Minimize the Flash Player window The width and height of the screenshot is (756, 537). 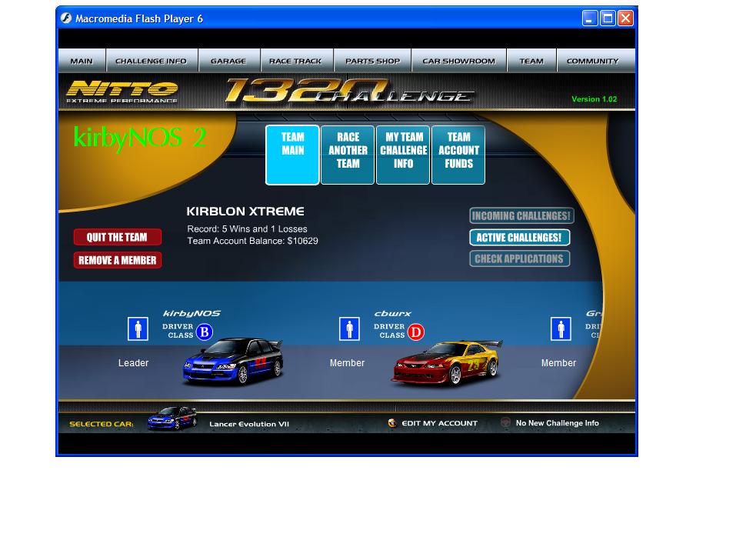coord(590,18)
